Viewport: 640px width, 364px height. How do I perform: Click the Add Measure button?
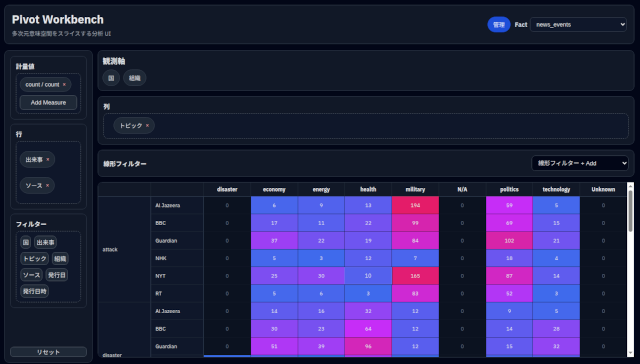pos(48,102)
